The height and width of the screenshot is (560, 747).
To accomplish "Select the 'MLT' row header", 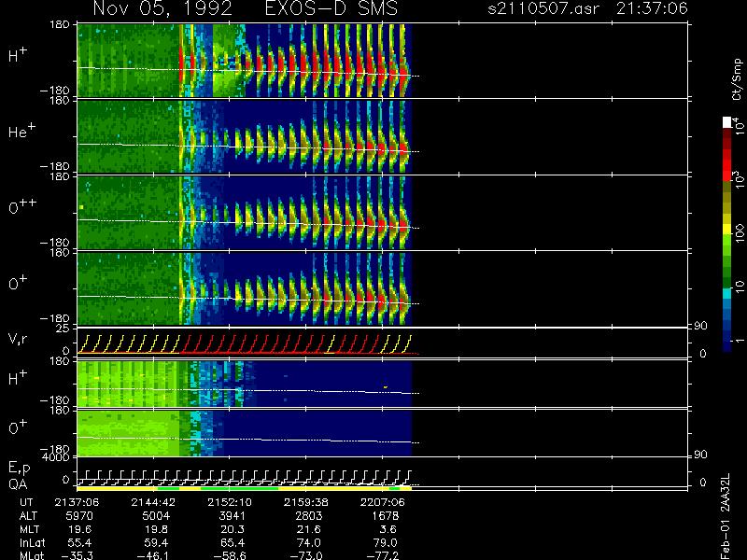I will tap(29, 529).
